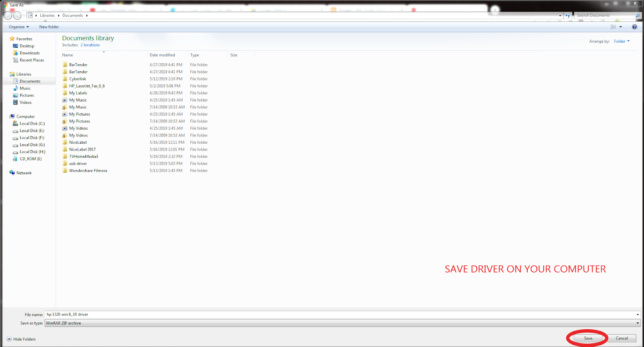The width and height of the screenshot is (644, 347).
Task: Select Recent Places in Favorites
Action: point(32,60)
